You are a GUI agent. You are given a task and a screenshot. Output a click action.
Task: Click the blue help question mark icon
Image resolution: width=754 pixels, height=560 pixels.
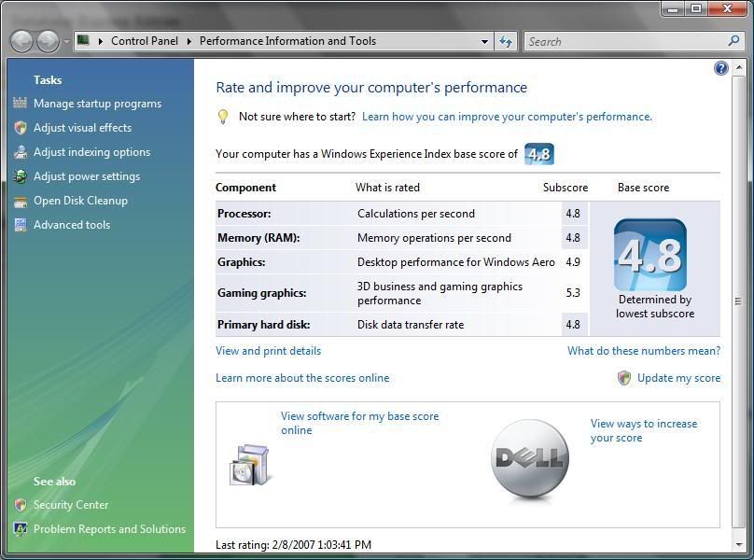pos(720,68)
